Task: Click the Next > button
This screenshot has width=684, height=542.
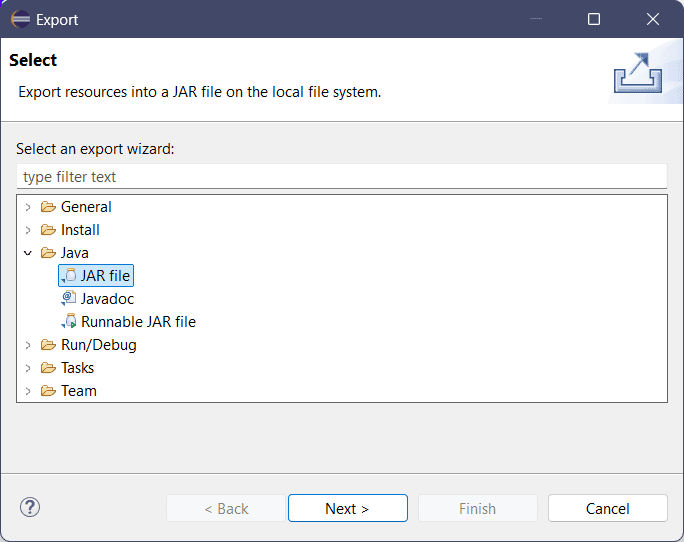Action: (x=348, y=508)
